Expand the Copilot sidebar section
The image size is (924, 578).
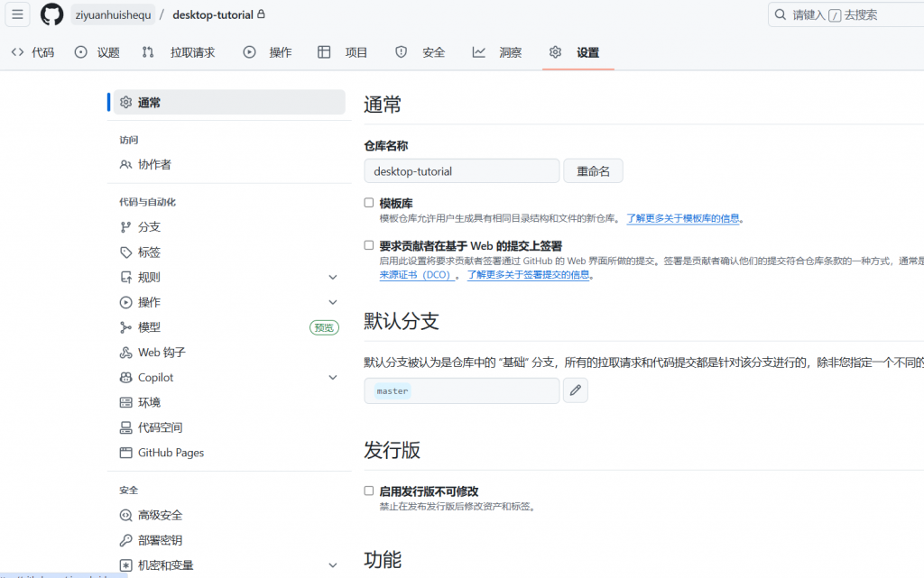[x=332, y=378]
